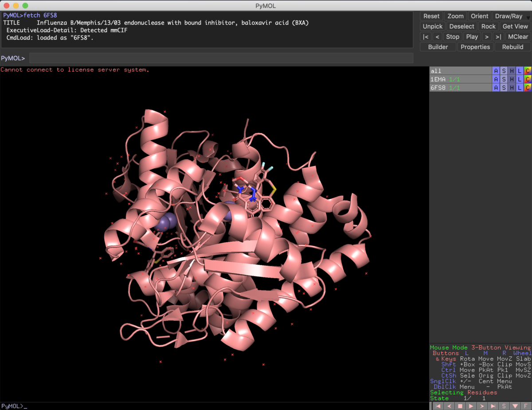The height and width of the screenshot is (410, 532).
Task: Click the top Play button
Action: pos(472,37)
